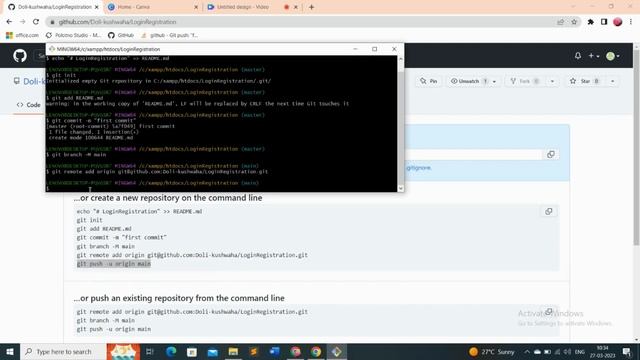This screenshot has height=360, width=640.
Task: Copy the create new repository commands
Action: (x=549, y=211)
